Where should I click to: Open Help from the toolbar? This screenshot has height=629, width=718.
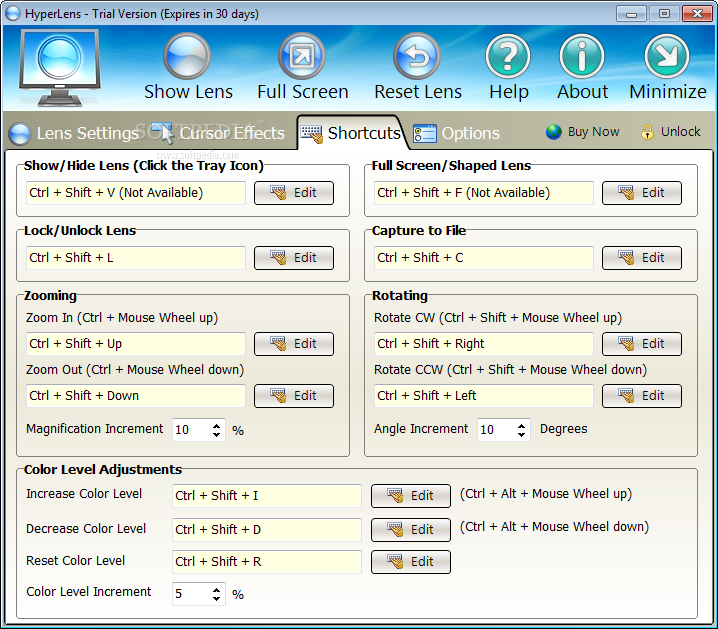click(x=508, y=57)
